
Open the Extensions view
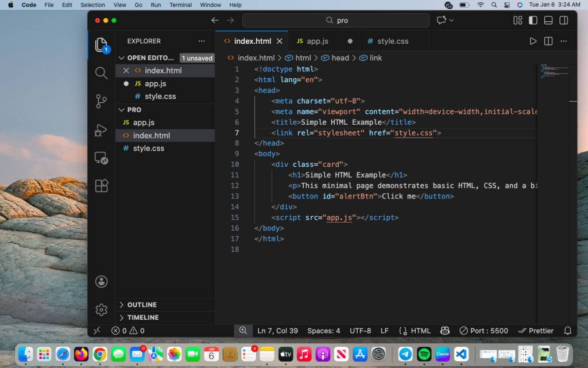coord(102,186)
